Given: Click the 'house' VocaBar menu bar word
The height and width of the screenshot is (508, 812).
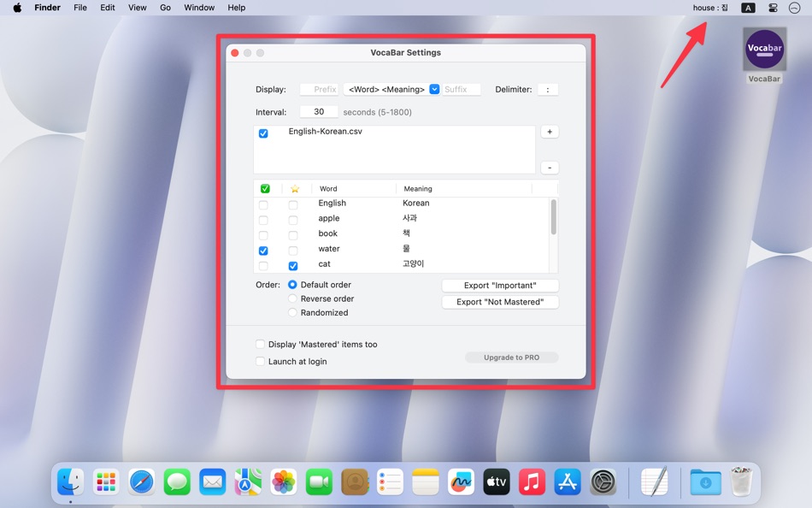Looking at the screenshot, I should point(710,8).
